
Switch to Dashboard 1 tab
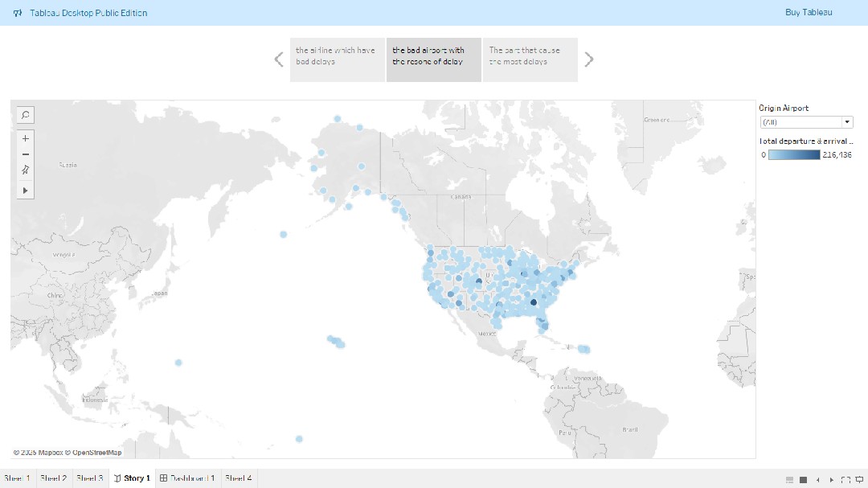pyautogui.click(x=187, y=478)
